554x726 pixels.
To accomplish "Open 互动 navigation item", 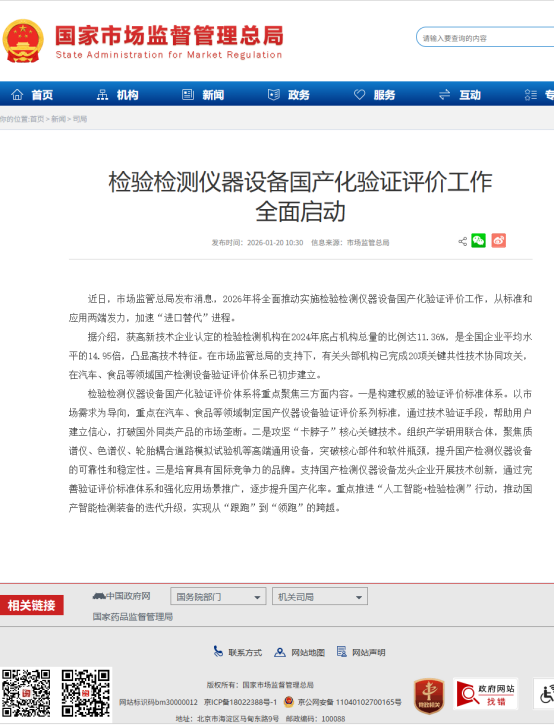I will tap(460, 95).
